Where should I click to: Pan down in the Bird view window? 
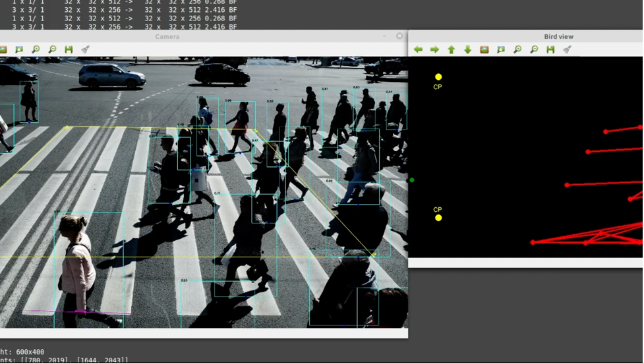click(x=468, y=49)
